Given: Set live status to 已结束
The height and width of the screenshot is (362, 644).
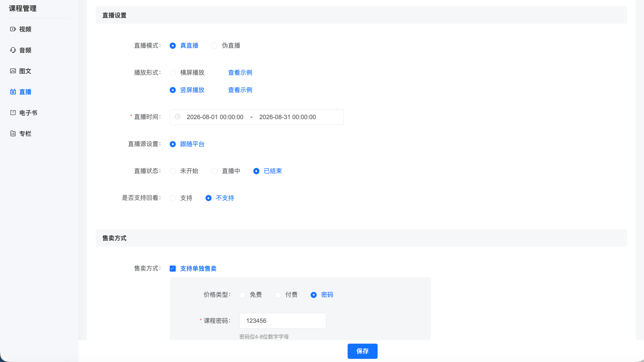Looking at the screenshot, I should [268, 171].
